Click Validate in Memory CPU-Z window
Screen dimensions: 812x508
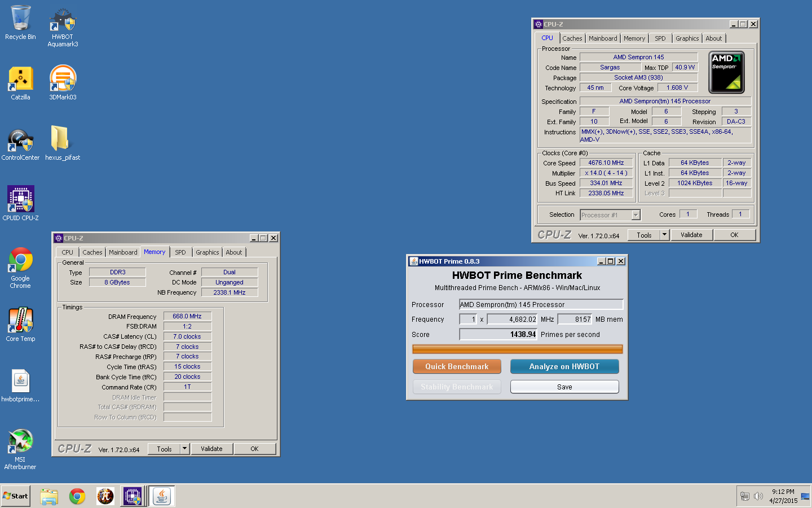pyautogui.click(x=211, y=449)
